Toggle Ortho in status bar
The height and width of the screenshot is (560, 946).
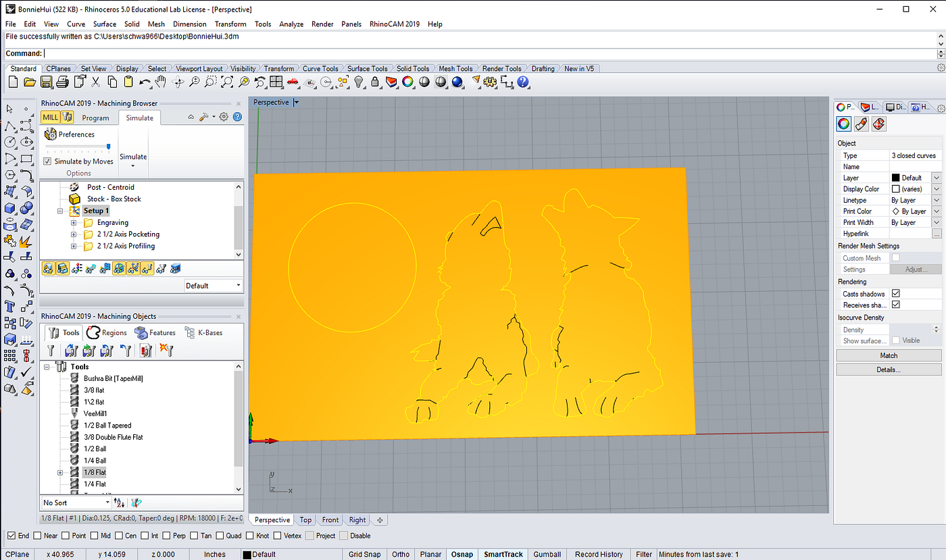coord(401,554)
